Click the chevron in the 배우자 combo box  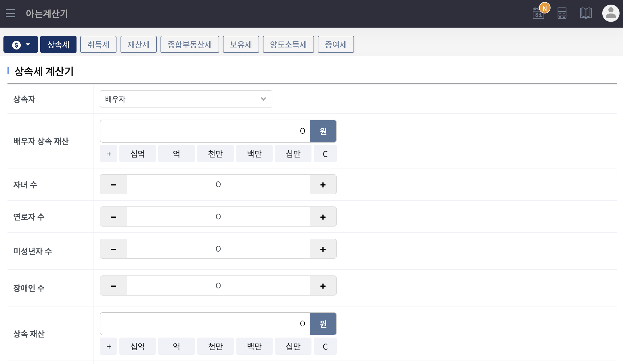[x=263, y=99]
